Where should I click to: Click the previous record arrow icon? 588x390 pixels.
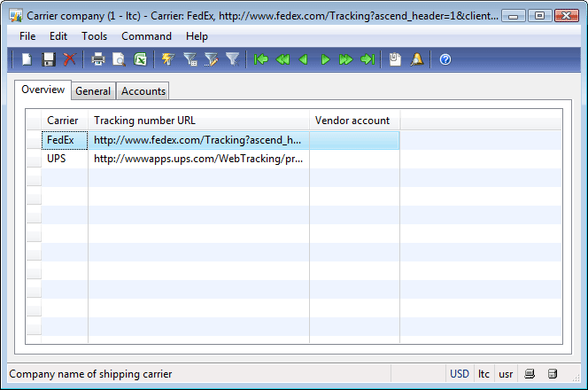tap(304, 59)
